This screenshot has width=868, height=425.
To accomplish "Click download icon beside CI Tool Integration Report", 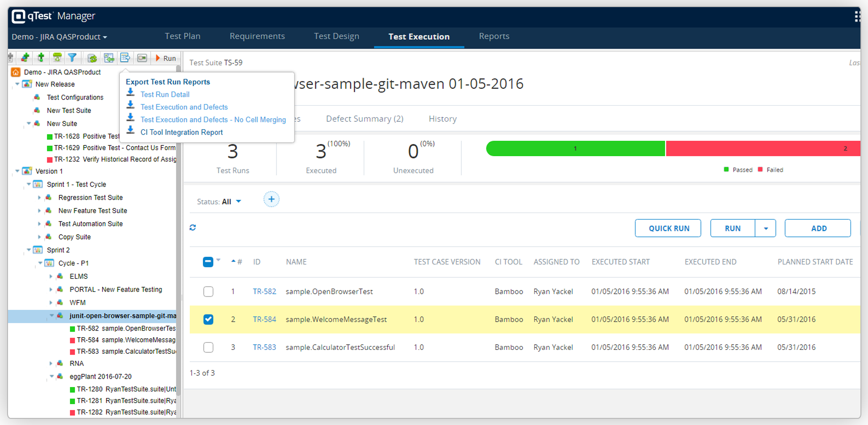I will [131, 131].
